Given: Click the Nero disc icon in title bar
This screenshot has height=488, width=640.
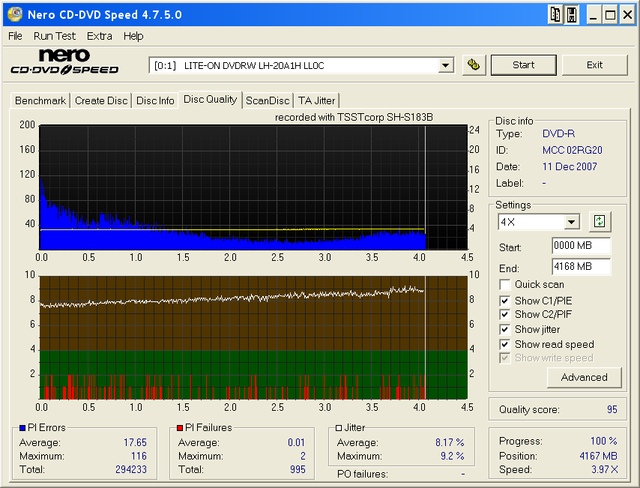Looking at the screenshot, I should pos(14,14).
